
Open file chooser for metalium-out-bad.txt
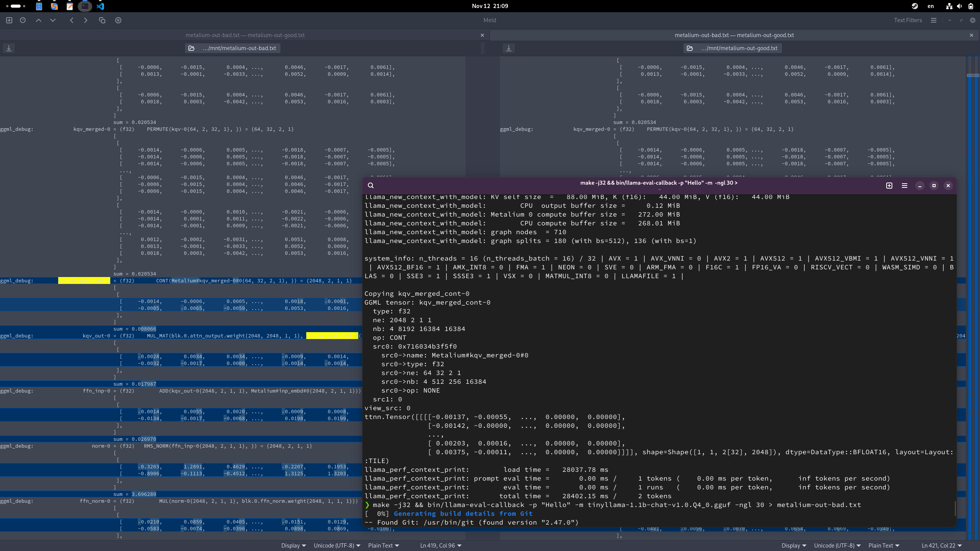(233, 48)
